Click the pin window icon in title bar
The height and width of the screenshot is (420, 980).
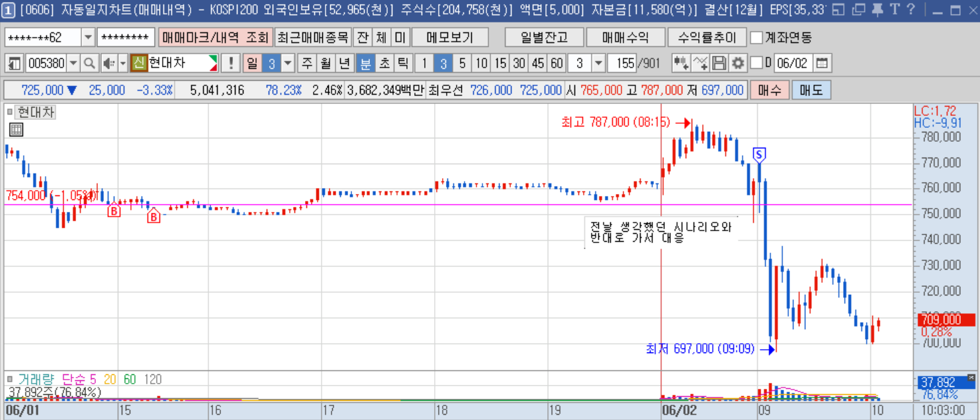[877, 10]
